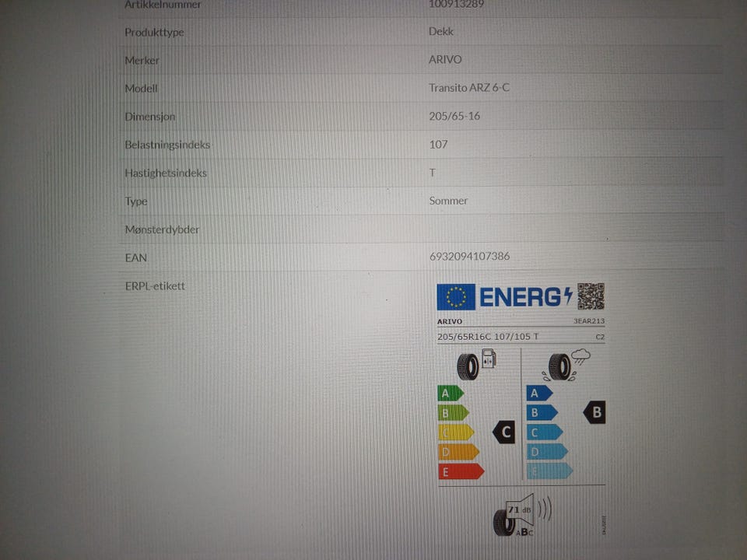This screenshot has height=560, width=747.
Task: Click the EU flag on the energy label
Action: tap(456, 297)
